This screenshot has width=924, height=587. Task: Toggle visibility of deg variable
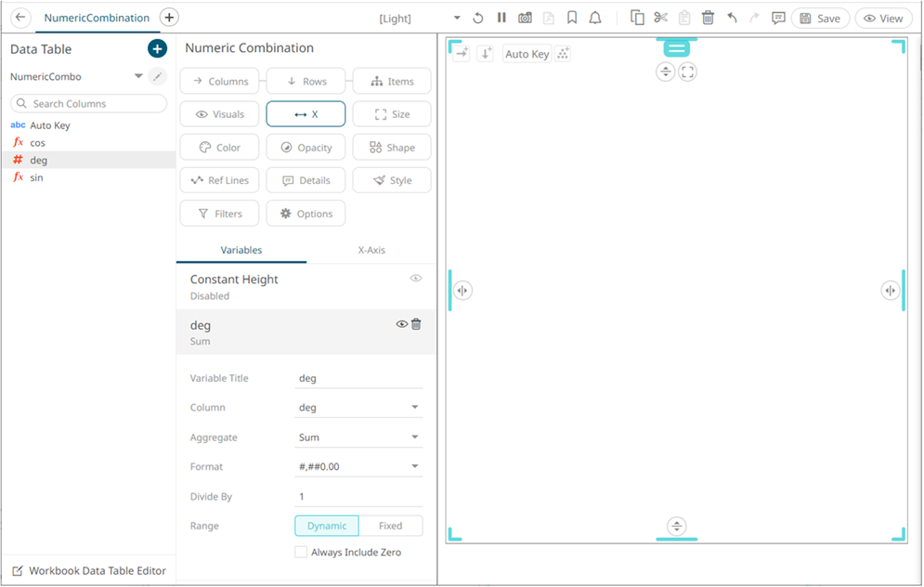pyautogui.click(x=401, y=324)
